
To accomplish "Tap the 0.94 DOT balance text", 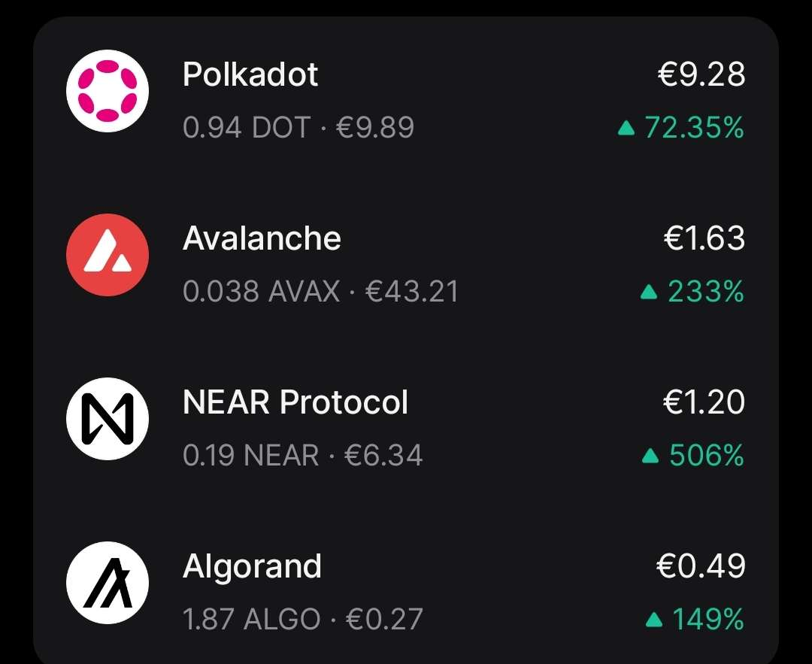I will tap(247, 127).
